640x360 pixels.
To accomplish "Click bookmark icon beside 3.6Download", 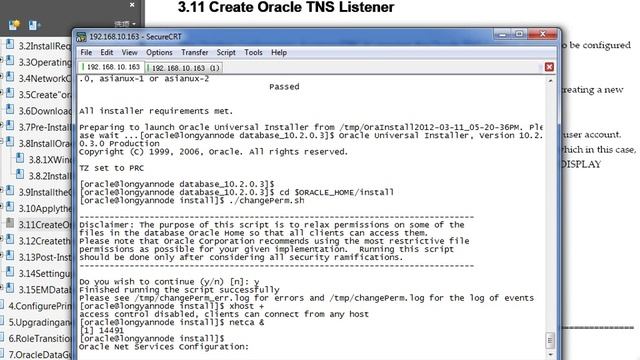I will (10, 109).
